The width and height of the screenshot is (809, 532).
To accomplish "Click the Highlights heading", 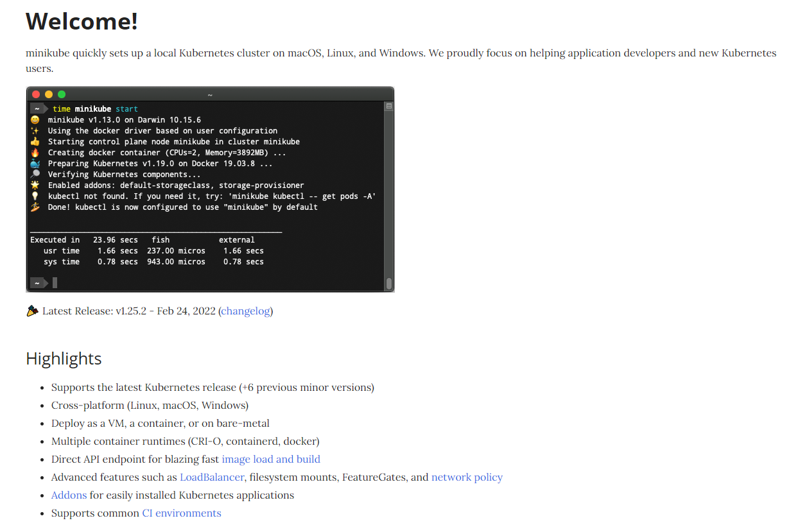I will [64, 358].
